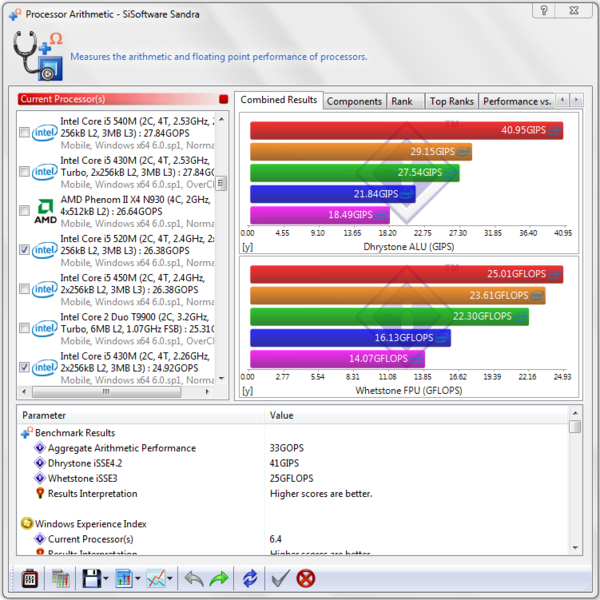The width and height of the screenshot is (600, 600).
Task: Check the AMD Phenom II X4 N930 checkbox
Action: coord(24,211)
